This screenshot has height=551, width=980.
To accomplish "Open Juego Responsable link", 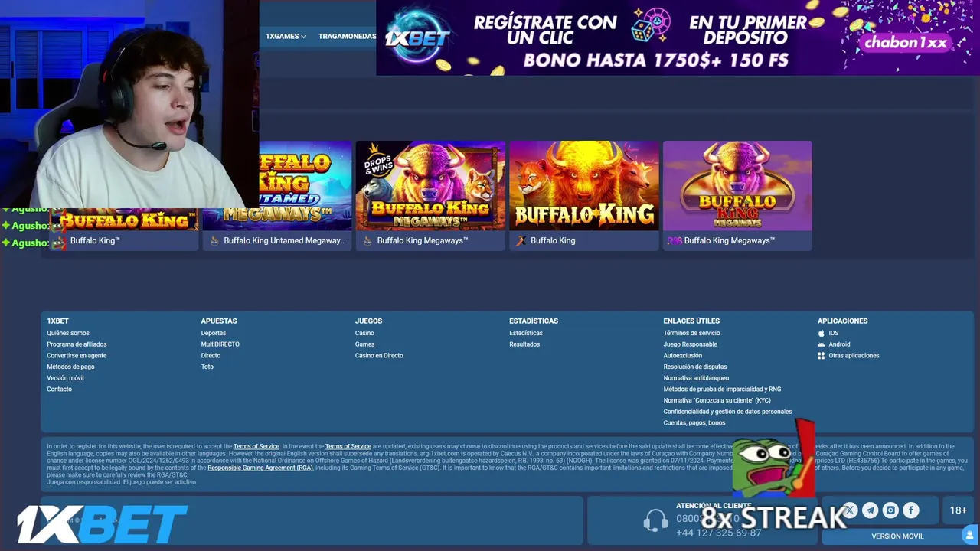I will point(690,344).
